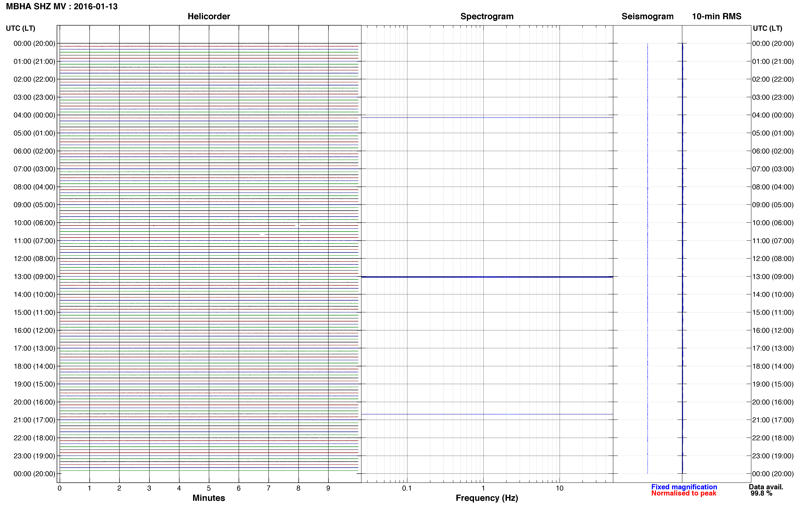Click minute tick label '5' on helicorder axis
Viewport: 812px width, 508px height.
pyautogui.click(x=209, y=488)
